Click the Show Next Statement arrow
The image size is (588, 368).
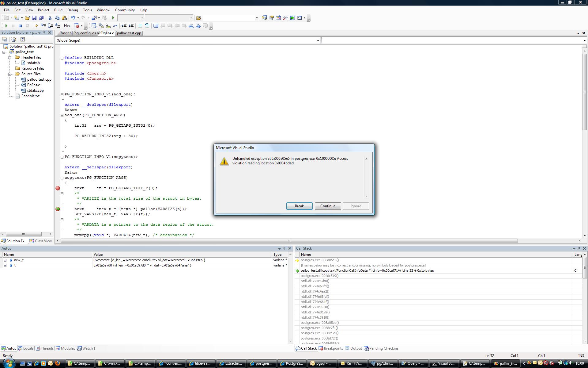(x=36, y=26)
